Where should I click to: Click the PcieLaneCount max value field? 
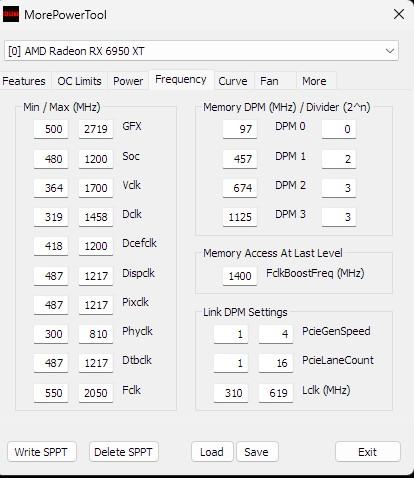(x=276, y=363)
